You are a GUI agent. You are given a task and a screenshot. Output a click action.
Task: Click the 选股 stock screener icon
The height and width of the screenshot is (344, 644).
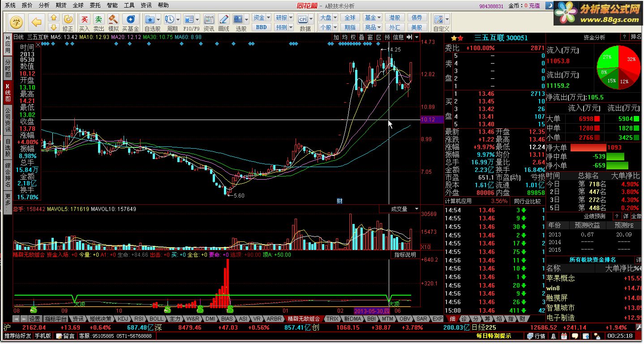238,19
